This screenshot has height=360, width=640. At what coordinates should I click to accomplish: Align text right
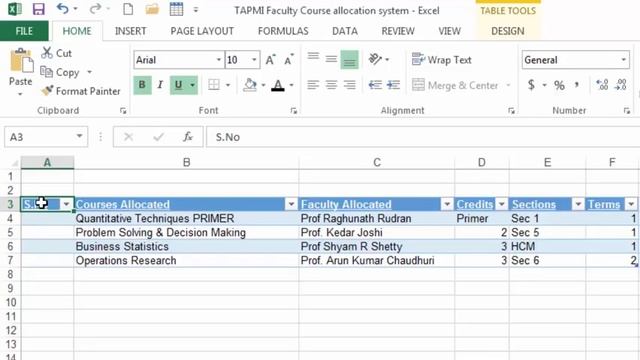(x=349, y=85)
